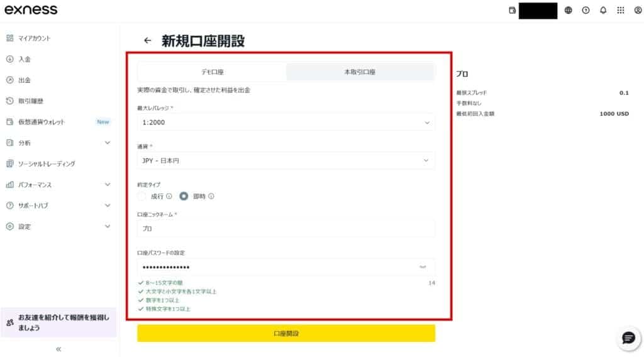The height and width of the screenshot is (362, 644).
Task: Open the apps grid menu icon
Action: click(x=621, y=10)
